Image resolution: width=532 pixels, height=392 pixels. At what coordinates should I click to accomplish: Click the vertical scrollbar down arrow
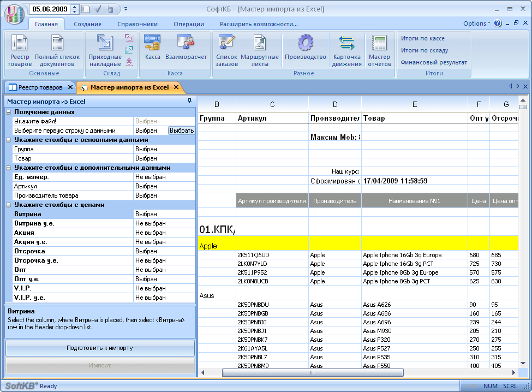(x=523, y=363)
